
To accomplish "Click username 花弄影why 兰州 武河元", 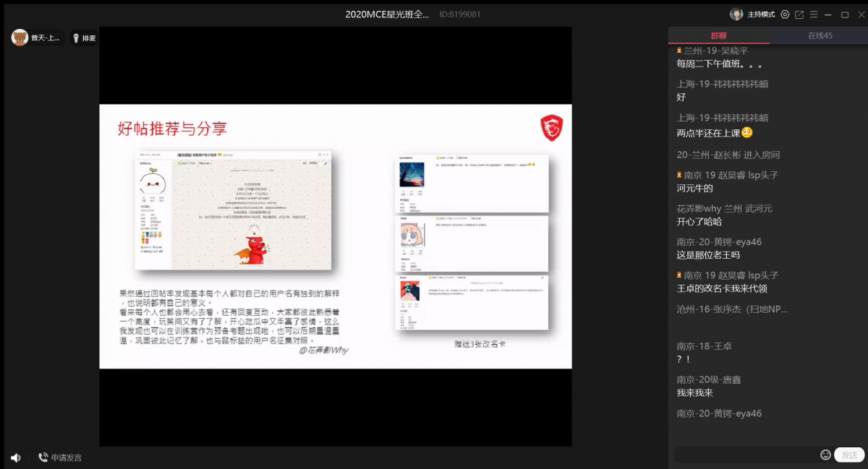I will coord(724,209).
